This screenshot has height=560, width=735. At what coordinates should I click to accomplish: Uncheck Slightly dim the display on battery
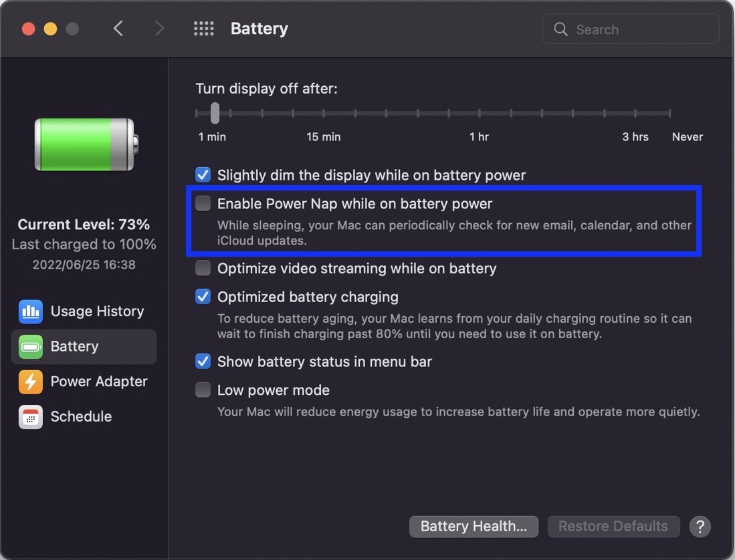[203, 174]
